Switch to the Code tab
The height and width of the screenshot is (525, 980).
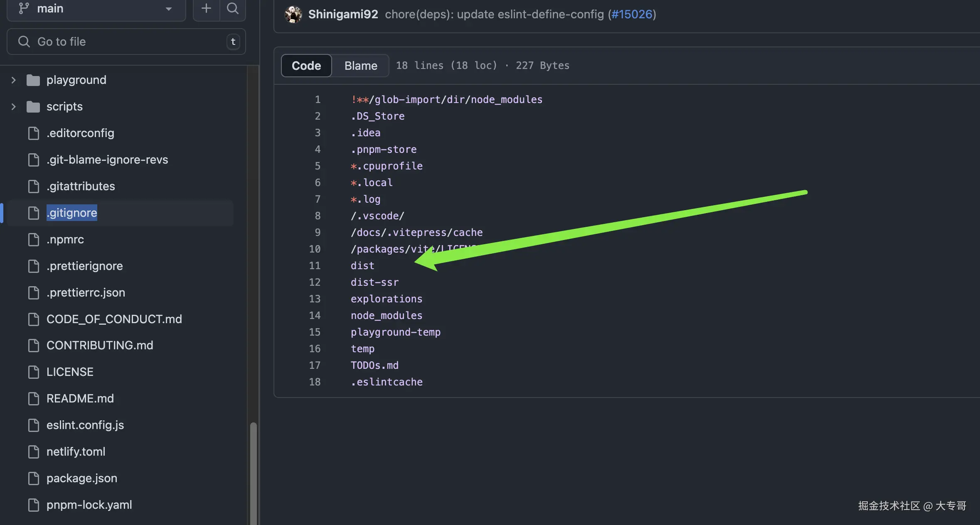306,66
